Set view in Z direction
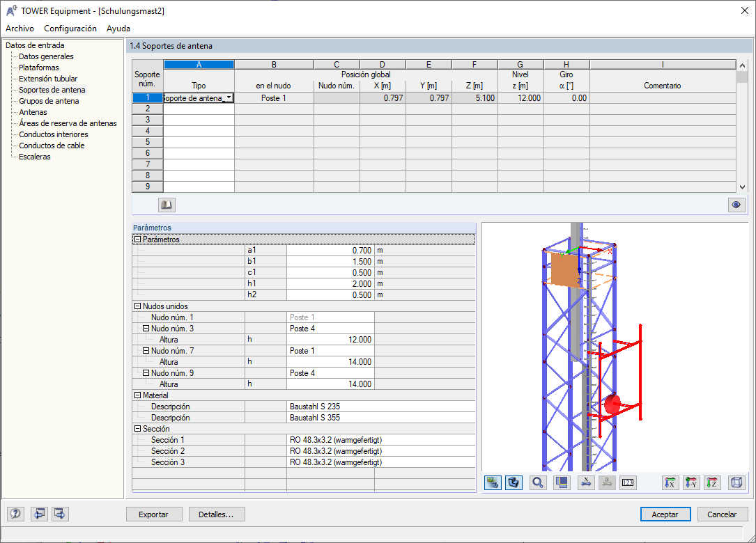Image resolution: width=756 pixels, height=543 pixels. pos(712,482)
